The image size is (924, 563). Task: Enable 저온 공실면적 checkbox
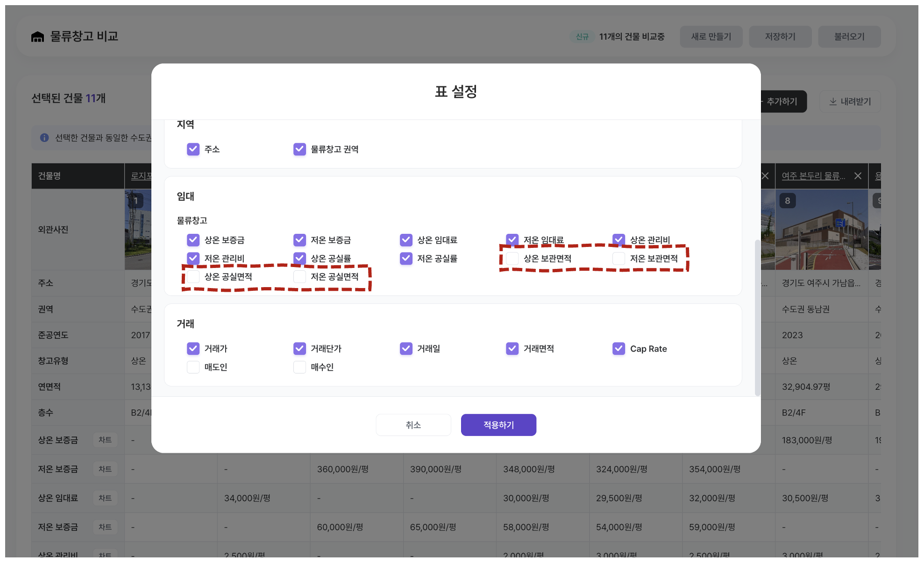(x=299, y=277)
